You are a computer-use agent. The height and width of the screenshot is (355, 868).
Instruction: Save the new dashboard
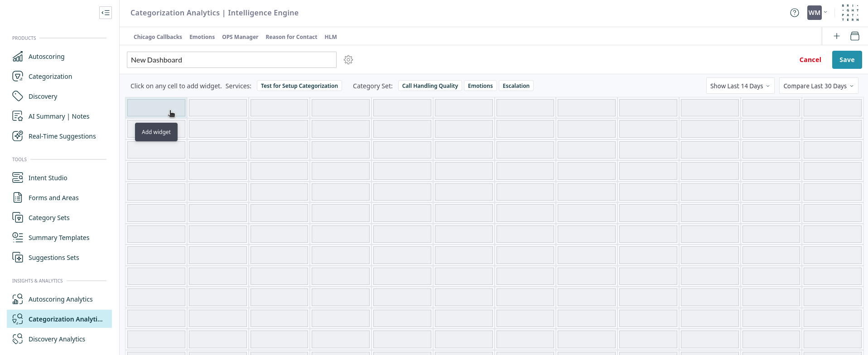click(847, 60)
